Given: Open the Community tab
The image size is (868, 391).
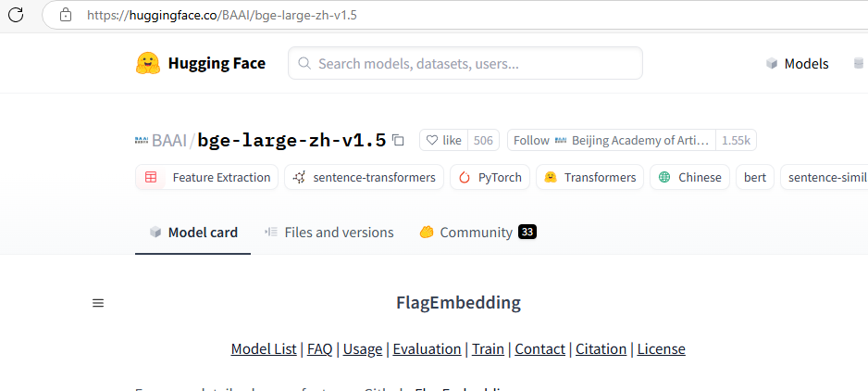Looking at the screenshot, I should [x=478, y=233].
